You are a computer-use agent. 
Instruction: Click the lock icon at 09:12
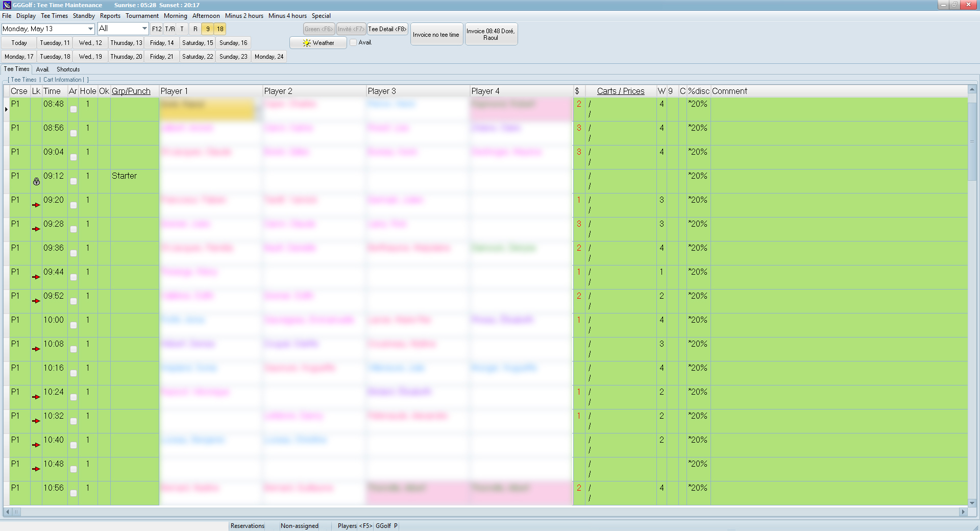36,182
